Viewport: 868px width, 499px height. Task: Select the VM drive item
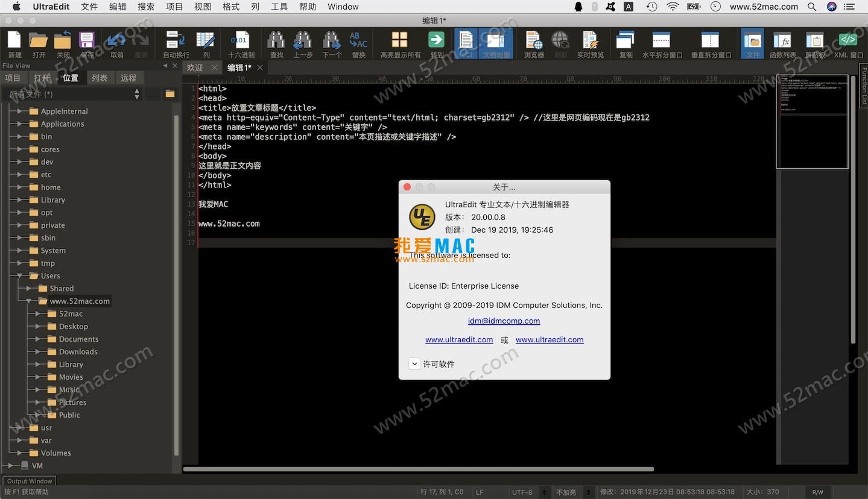point(37,465)
